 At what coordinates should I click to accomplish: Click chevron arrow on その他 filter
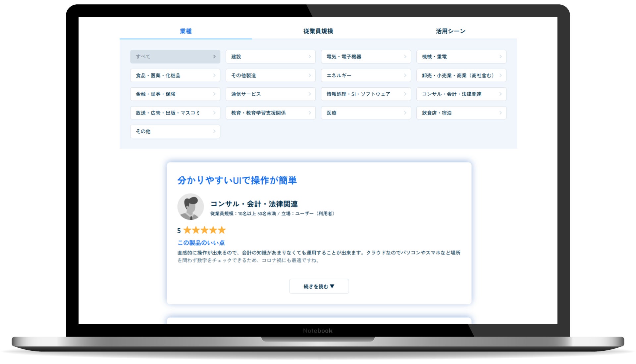[x=214, y=131]
